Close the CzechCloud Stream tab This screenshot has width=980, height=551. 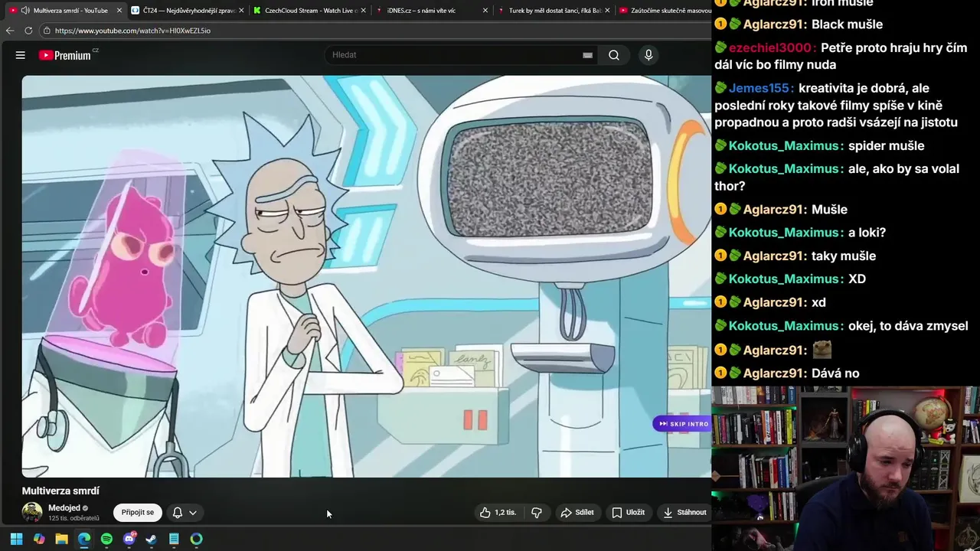tap(364, 11)
